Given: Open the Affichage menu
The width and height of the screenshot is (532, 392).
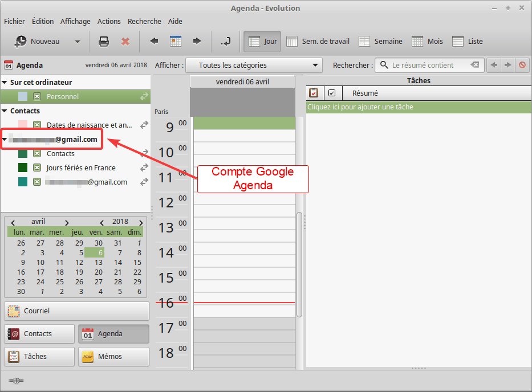Looking at the screenshot, I should click(x=75, y=21).
